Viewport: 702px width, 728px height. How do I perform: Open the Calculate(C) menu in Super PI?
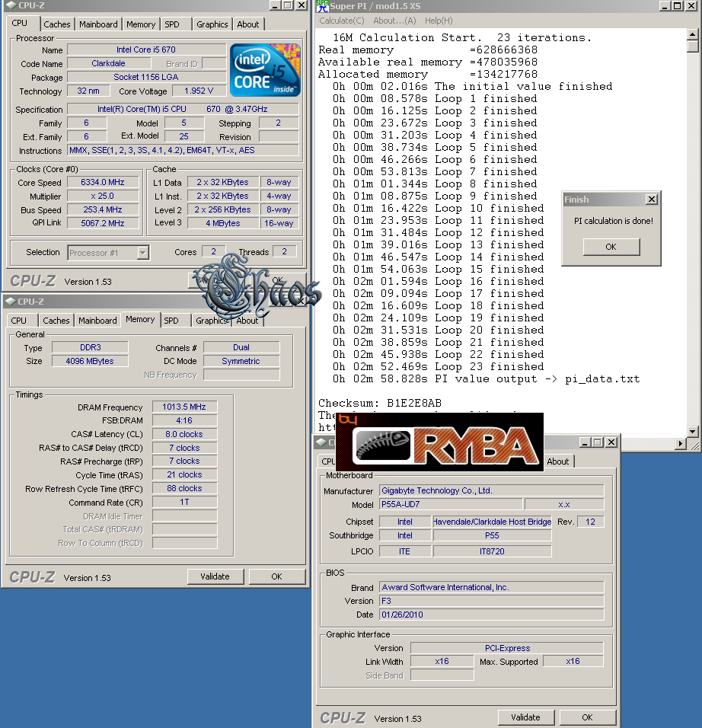[x=342, y=21]
